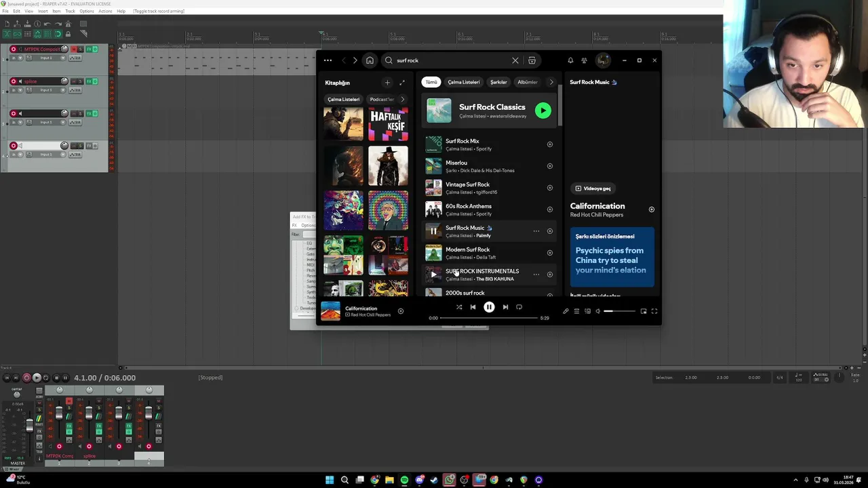Mute MTPDK Composit track
Viewport: 868px width, 488px height.
(73, 49)
